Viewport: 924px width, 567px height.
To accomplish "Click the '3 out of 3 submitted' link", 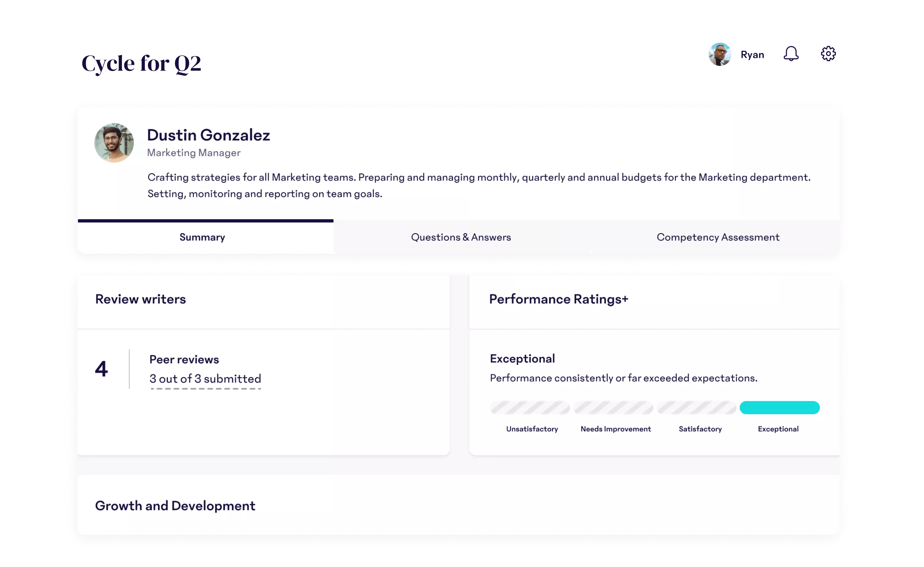I will 205,379.
